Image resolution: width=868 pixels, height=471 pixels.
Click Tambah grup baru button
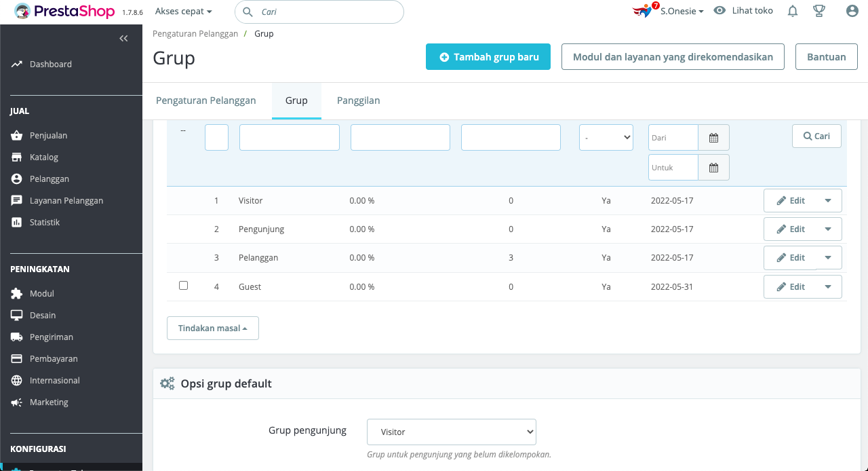488,57
